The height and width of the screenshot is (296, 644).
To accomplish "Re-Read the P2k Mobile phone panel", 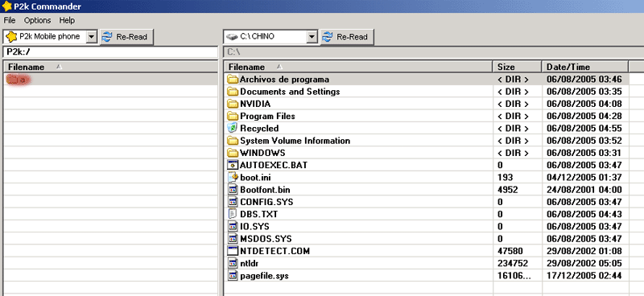I will point(126,37).
